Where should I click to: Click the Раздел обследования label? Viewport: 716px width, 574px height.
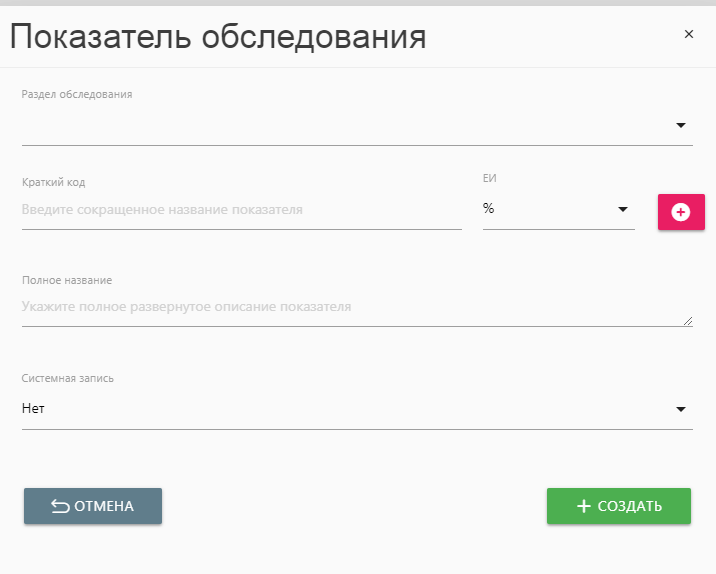pyautogui.click(x=77, y=95)
